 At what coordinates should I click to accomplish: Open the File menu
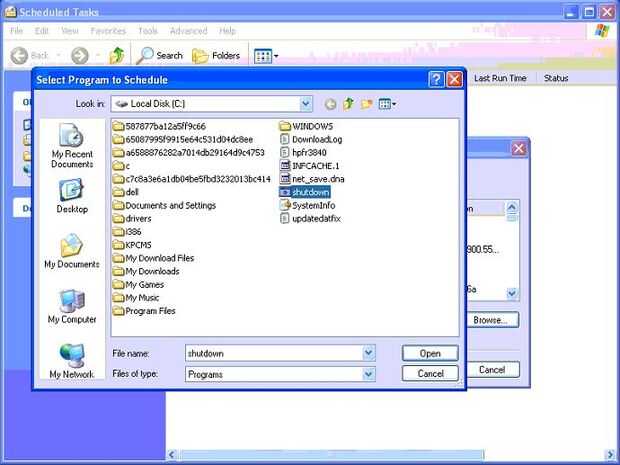[16, 31]
